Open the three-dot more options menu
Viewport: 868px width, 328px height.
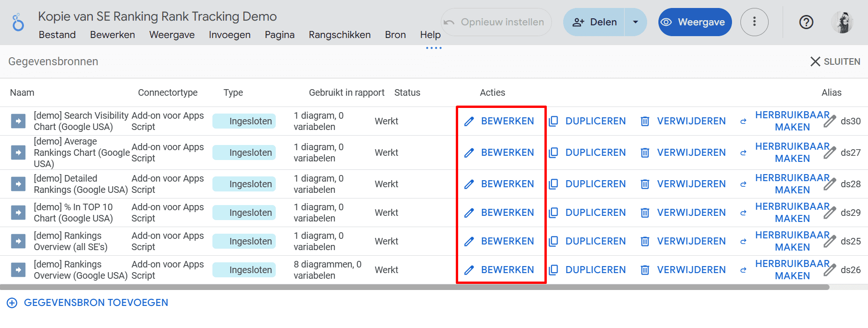(x=754, y=22)
